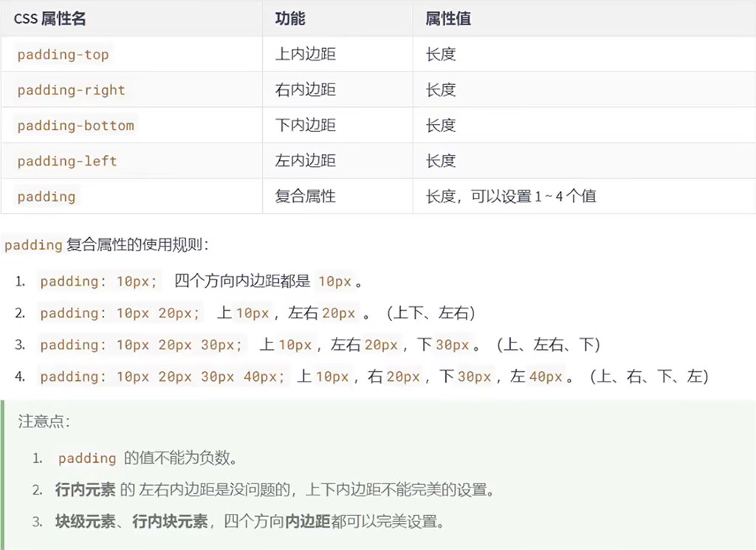Select text '都可以完美设置'
The width and height of the screenshot is (756, 550).
point(384,521)
